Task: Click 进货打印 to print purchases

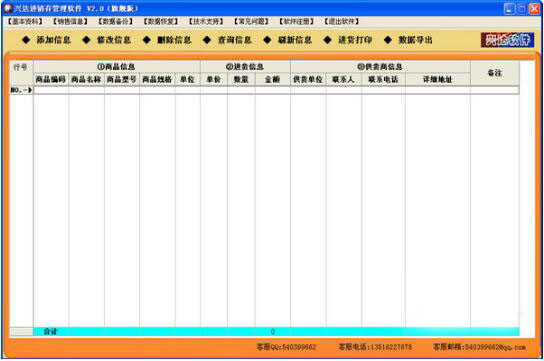Action: point(348,40)
